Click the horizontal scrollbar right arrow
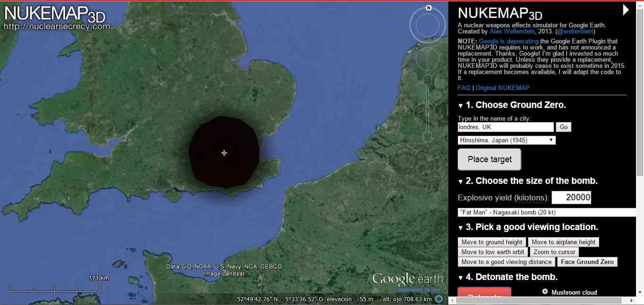644x305 pixels. [x=632, y=301]
